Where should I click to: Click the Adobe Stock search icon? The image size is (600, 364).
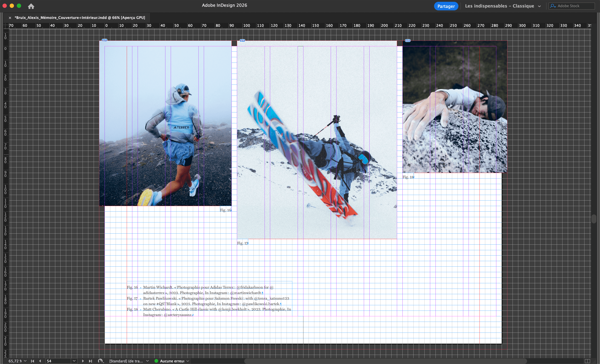coord(553,6)
